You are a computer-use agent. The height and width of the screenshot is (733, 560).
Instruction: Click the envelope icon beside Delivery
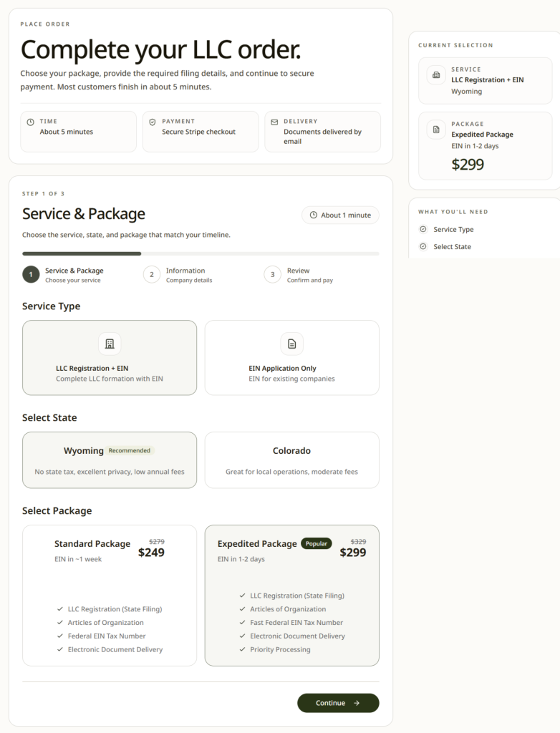[x=274, y=122]
